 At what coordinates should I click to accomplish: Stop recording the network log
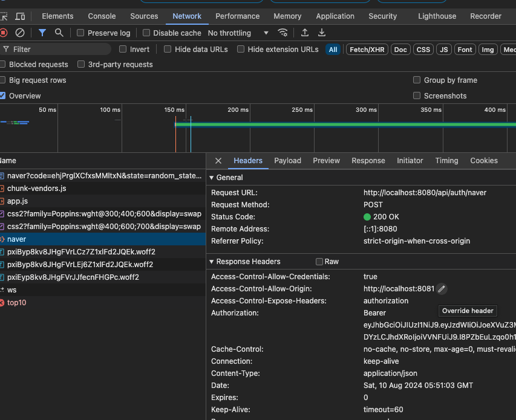click(x=4, y=33)
